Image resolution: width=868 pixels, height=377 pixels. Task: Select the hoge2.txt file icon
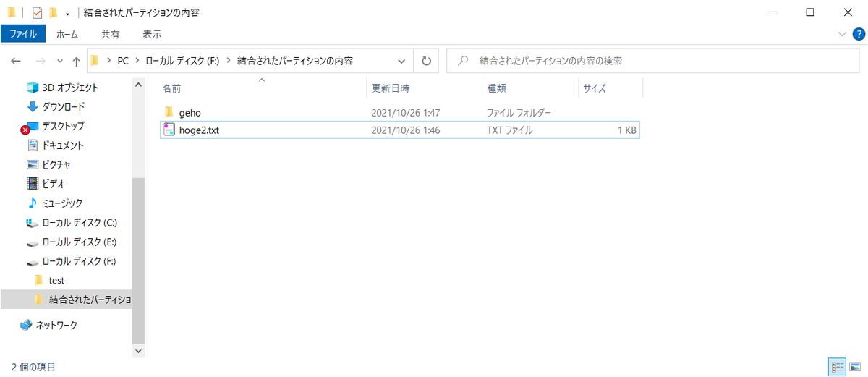(169, 130)
